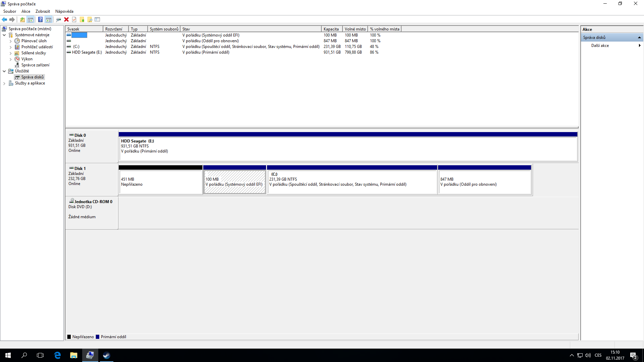Open the Zobrazit menu

point(43,11)
